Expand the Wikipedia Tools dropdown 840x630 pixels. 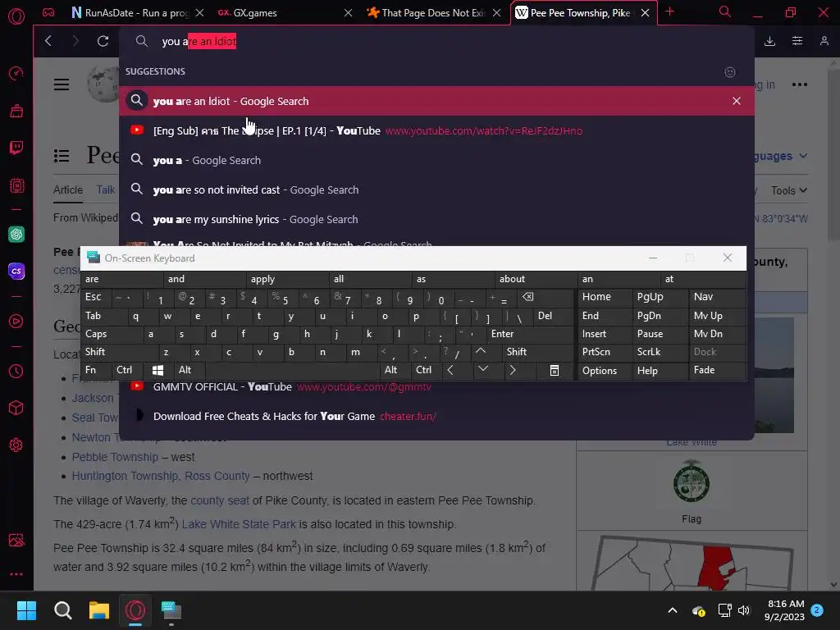click(x=788, y=190)
